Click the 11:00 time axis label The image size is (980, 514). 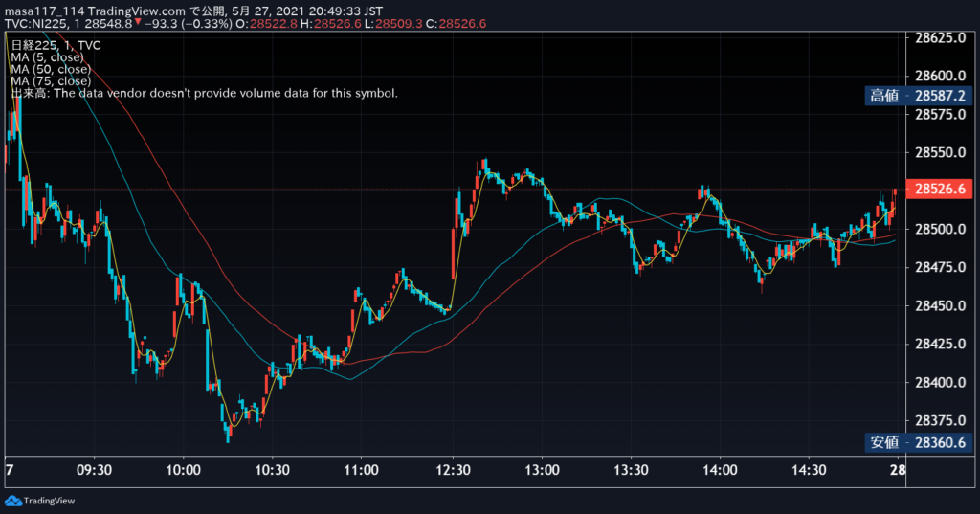tap(361, 470)
